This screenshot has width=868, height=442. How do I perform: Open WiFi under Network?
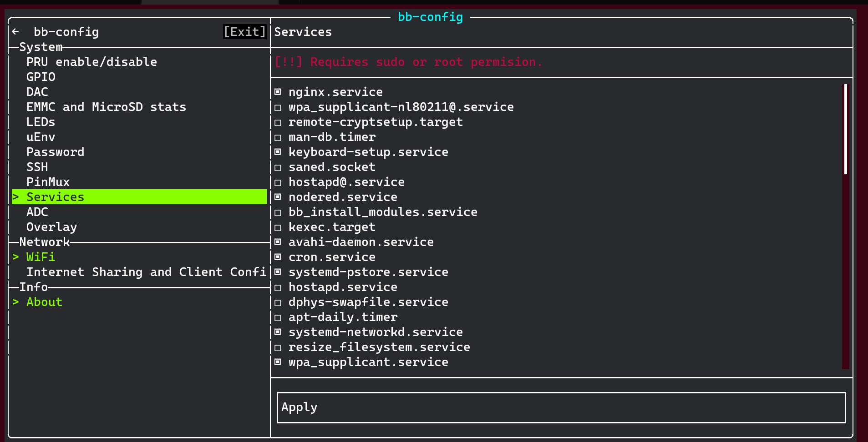[41, 257]
